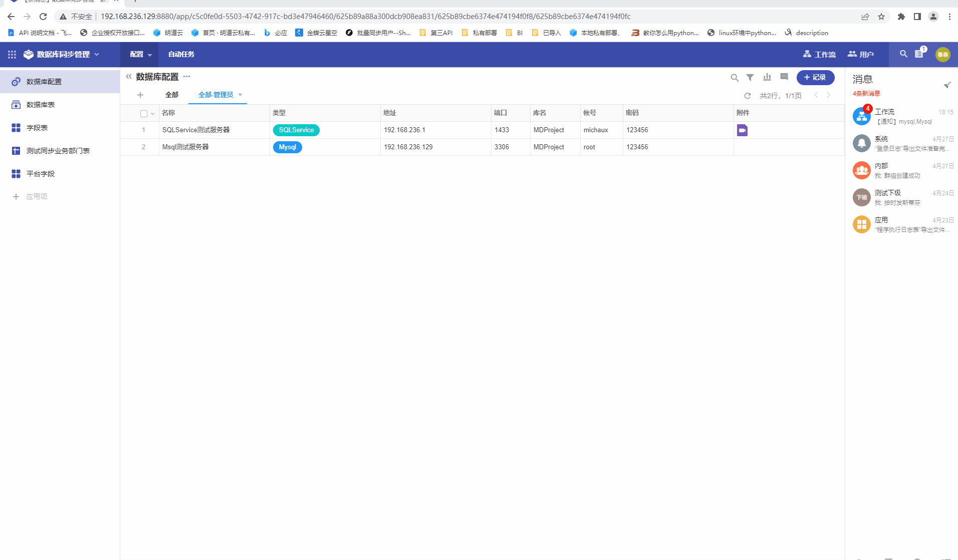Image resolution: width=958 pixels, height=560 pixels.
Task: Open the filter funnel icon
Action: (x=750, y=78)
